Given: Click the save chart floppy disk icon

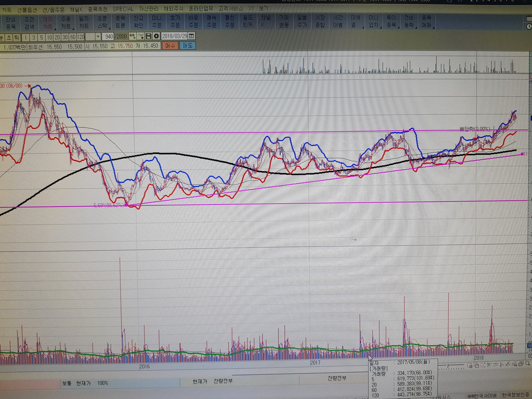Looking at the screenshot, I should click(x=148, y=37).
